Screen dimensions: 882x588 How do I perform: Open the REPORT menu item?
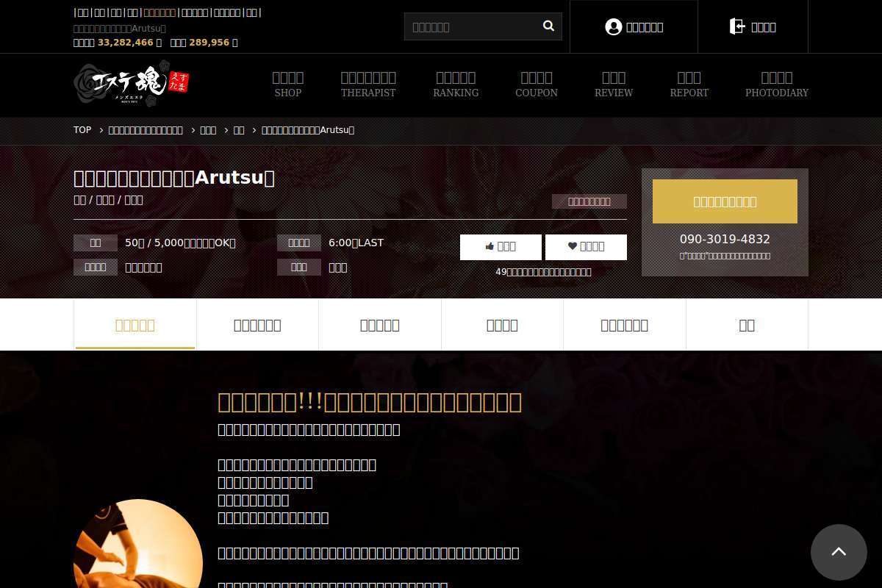click(689, 85)
